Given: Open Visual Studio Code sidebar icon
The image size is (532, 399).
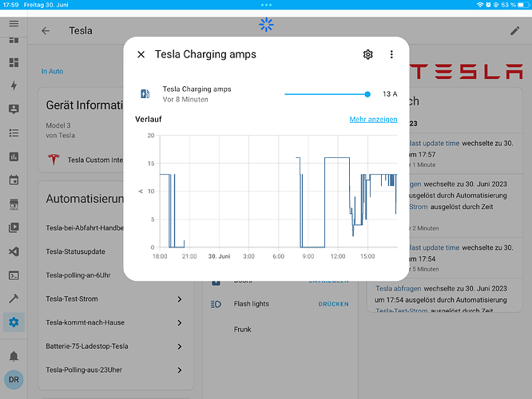Looking at the screenshot, I should coord(14,251).
